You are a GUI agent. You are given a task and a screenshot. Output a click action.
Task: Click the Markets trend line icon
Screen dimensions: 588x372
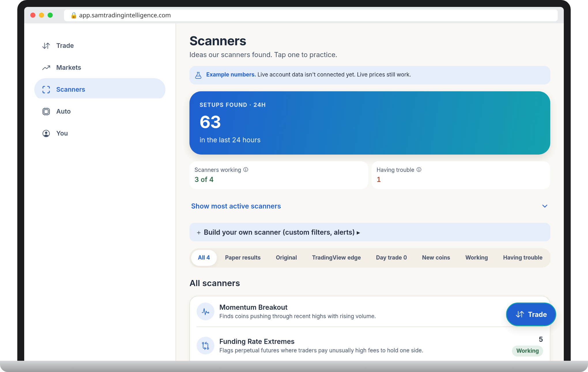[46, 67]
